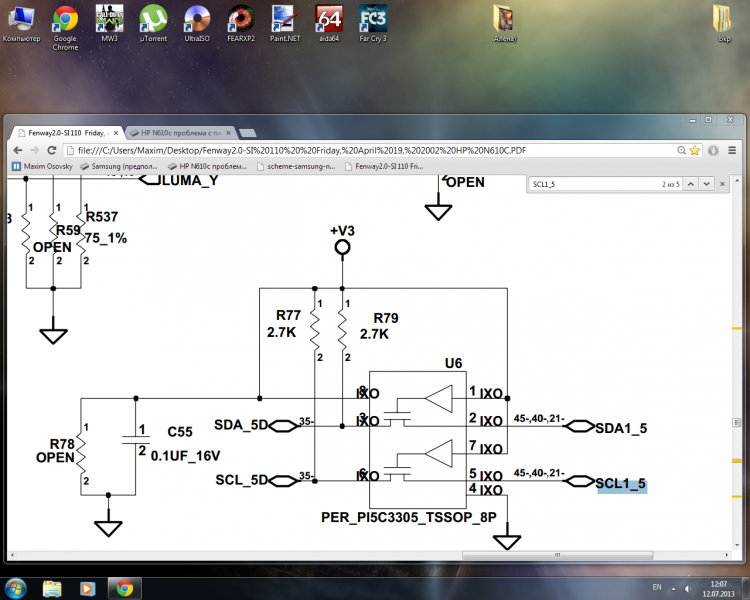Screen dimensions: 750x600
Task: Reload the current PDF page
Action: pyautogui.click(x=52, y=150)
